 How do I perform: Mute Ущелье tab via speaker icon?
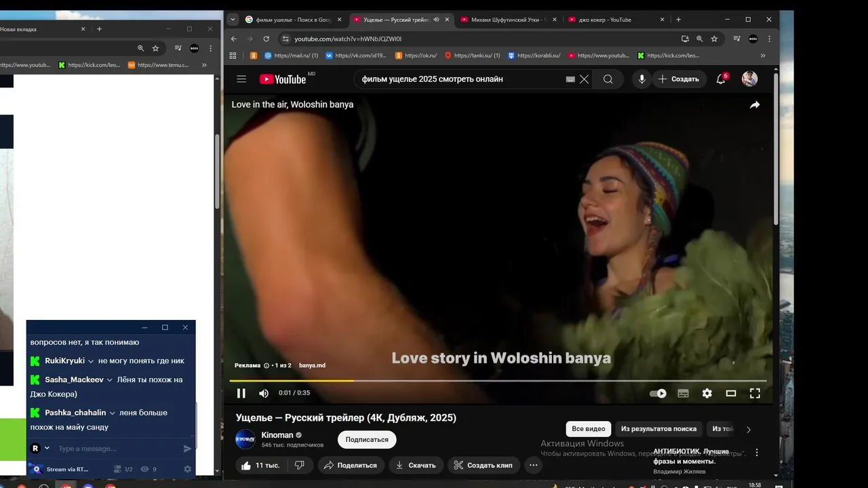pyautogui.click(x=436, y=20)
